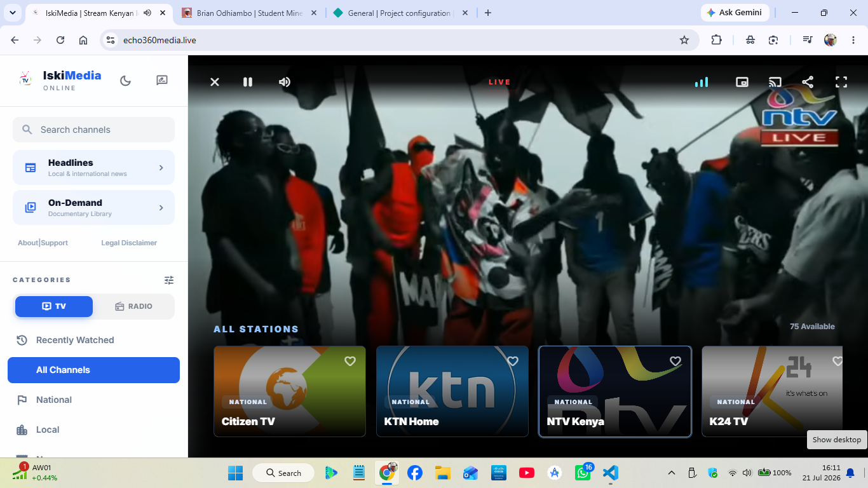This screenshot has height=488, width=868.
Task: Cast the stream to a device
Action: click(x=775, y=82)
